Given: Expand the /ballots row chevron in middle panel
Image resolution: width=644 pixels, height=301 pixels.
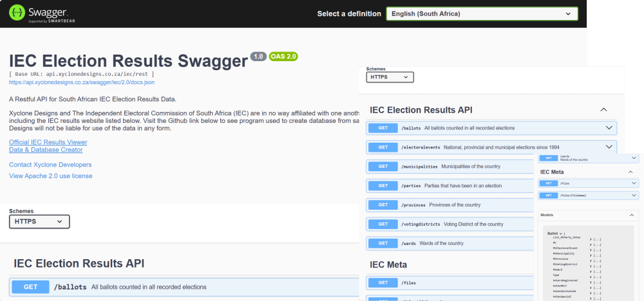Looking at the screenshot, I should point(609,127).
